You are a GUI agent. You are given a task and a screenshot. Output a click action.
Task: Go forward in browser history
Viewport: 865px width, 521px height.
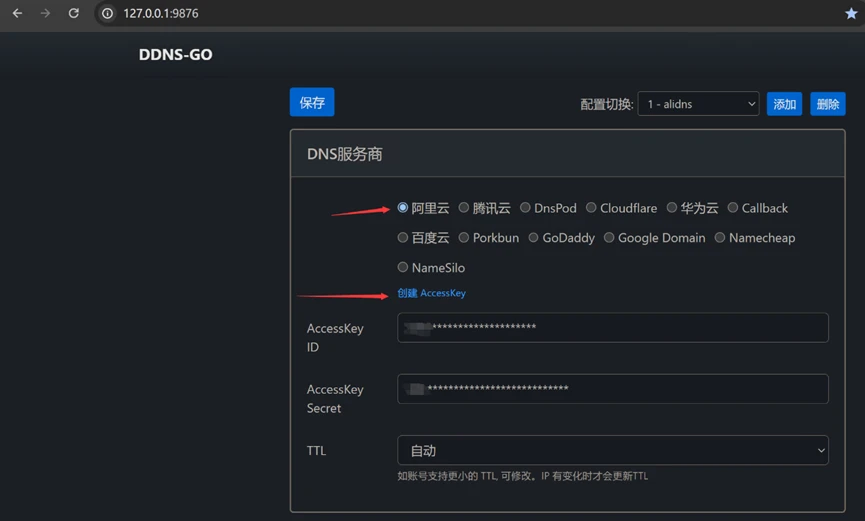click(x=45, y=13)
